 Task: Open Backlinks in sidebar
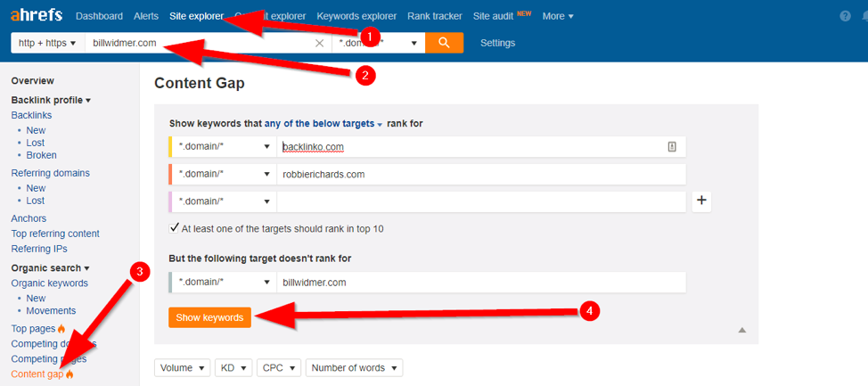click(31, 115)
